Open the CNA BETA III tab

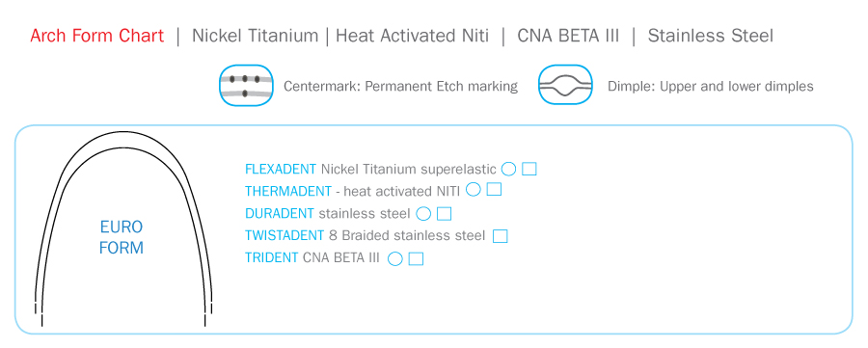(x=568, y=36)
